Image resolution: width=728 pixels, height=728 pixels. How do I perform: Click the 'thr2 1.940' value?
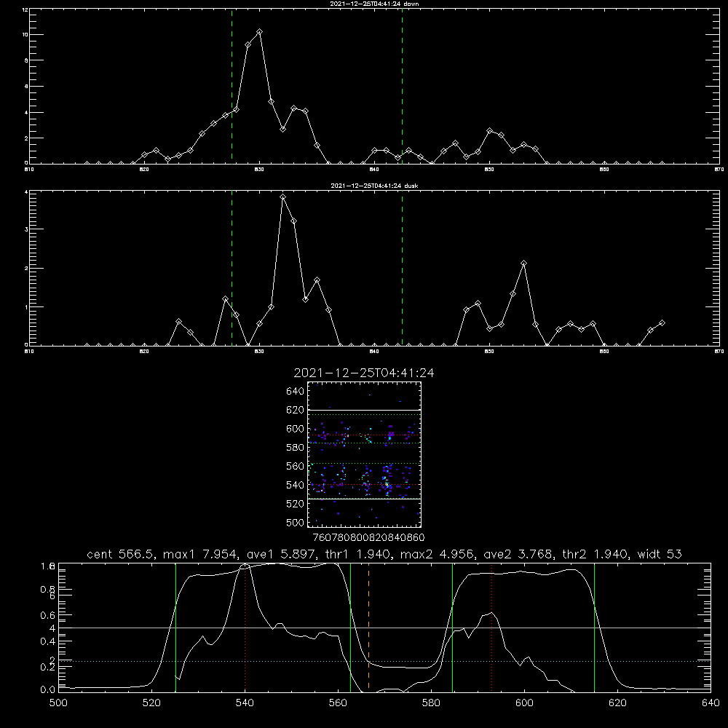click(595, 554)
